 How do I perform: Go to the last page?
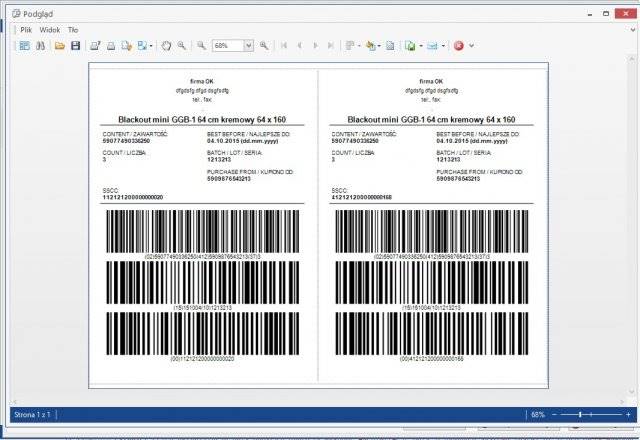pyautogui.click(x=331, y=46)
